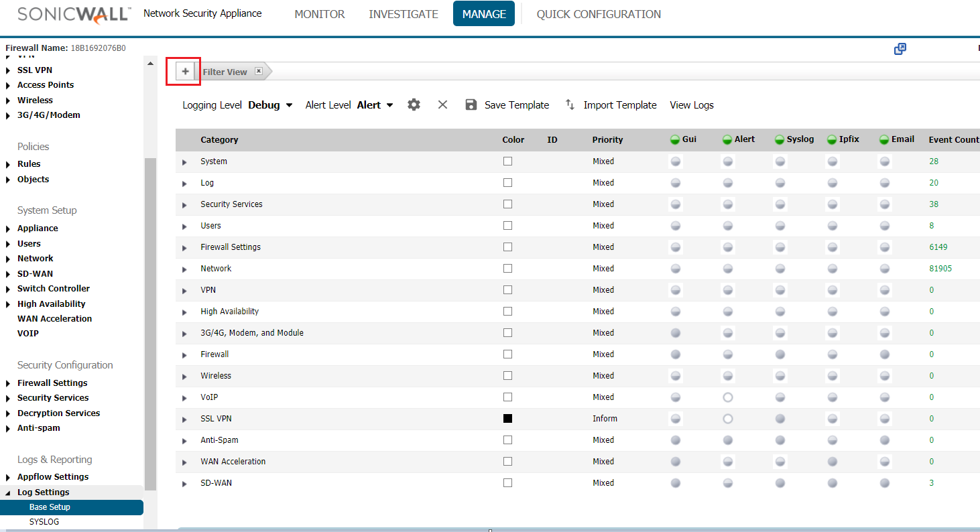The height and width of the screenshot is (532, 980).
Task: Toggle Alert indicator for High Availability row
Action: point(728,312)
